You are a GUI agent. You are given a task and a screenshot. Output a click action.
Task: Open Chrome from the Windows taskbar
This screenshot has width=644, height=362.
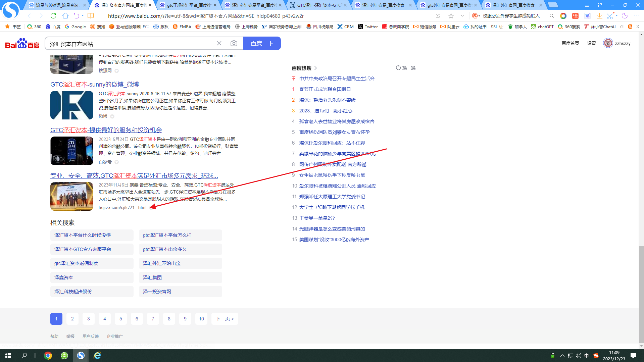coord(48,355)
